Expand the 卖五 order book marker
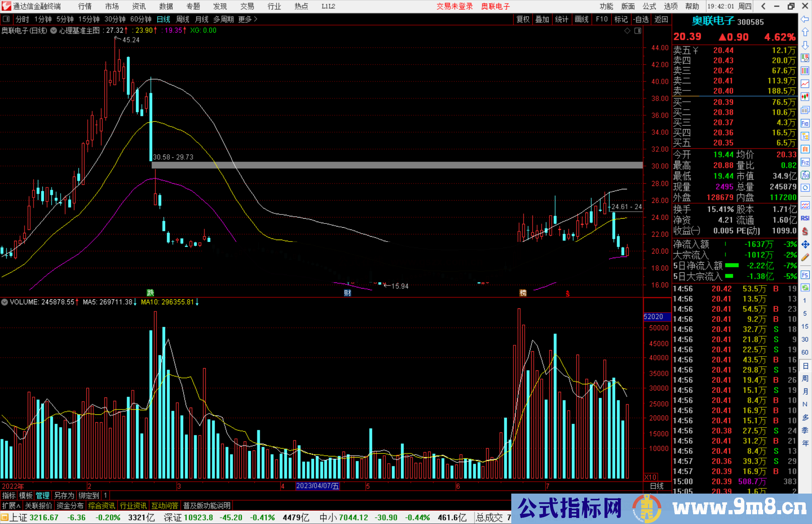Viewport: 812px width, 524px height. point(696,50)
